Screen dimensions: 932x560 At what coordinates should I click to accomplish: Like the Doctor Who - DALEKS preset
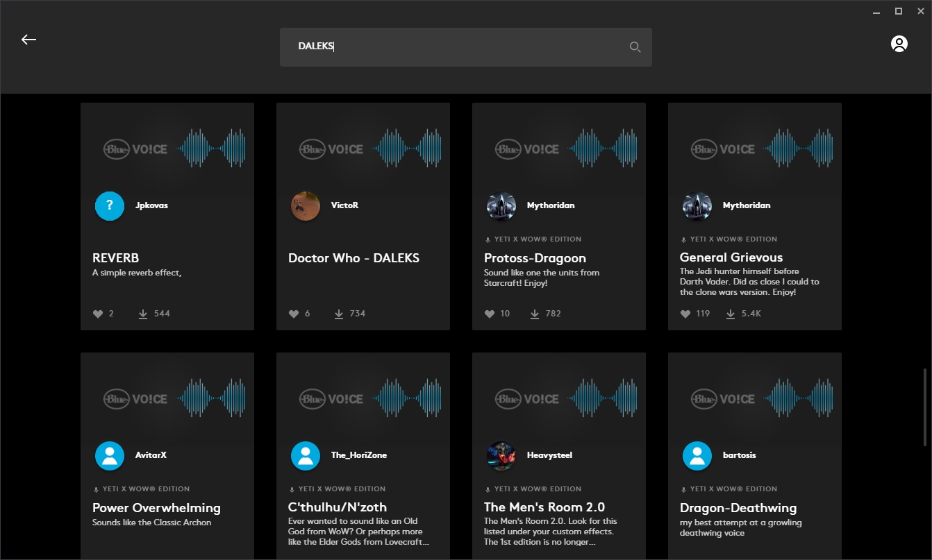coord(294,314)
